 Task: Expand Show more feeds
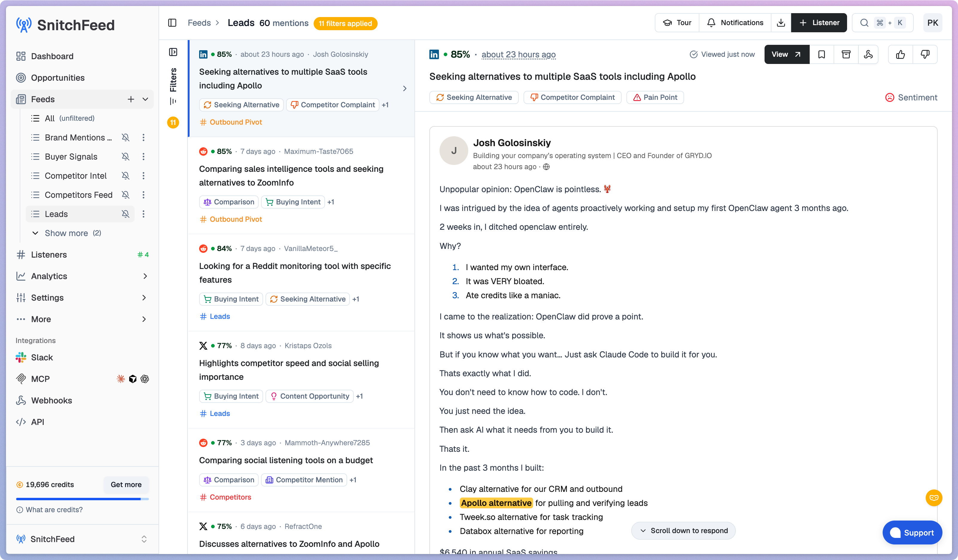(66, 233)
